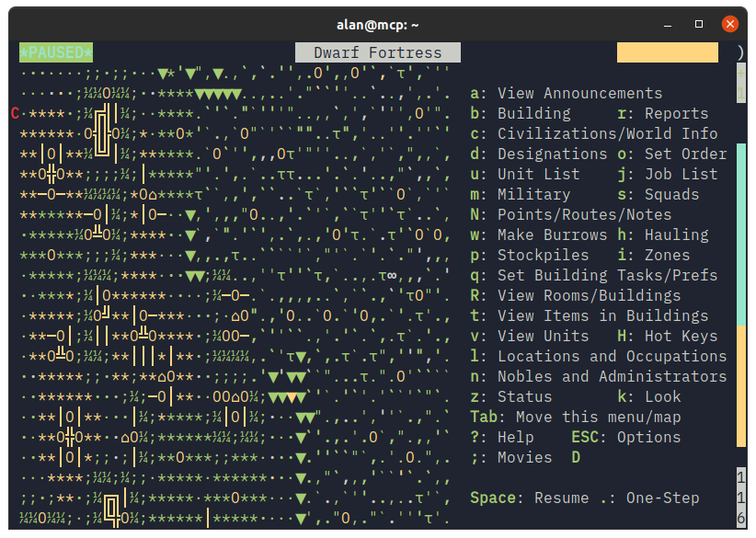Screen dimensions: 756x538
Task: Select ';: Movies' entry
Action: 511,457
